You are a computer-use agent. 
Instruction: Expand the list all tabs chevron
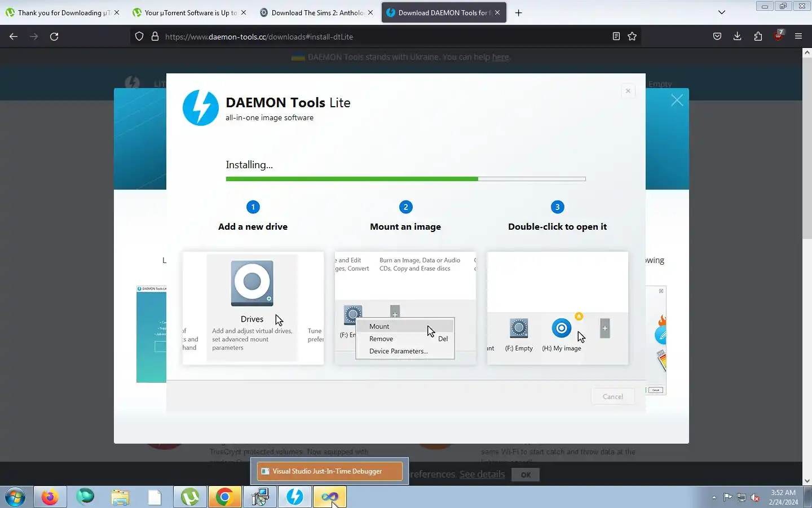pyautogui.click(x=721, y=12)
